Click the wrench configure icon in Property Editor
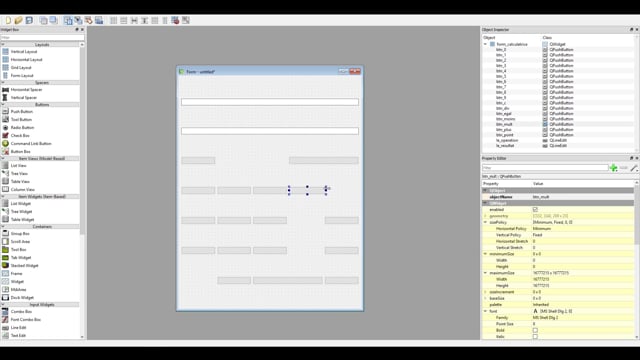The width and height of the screenshot is (640, 360). click(x=634, y=168)
